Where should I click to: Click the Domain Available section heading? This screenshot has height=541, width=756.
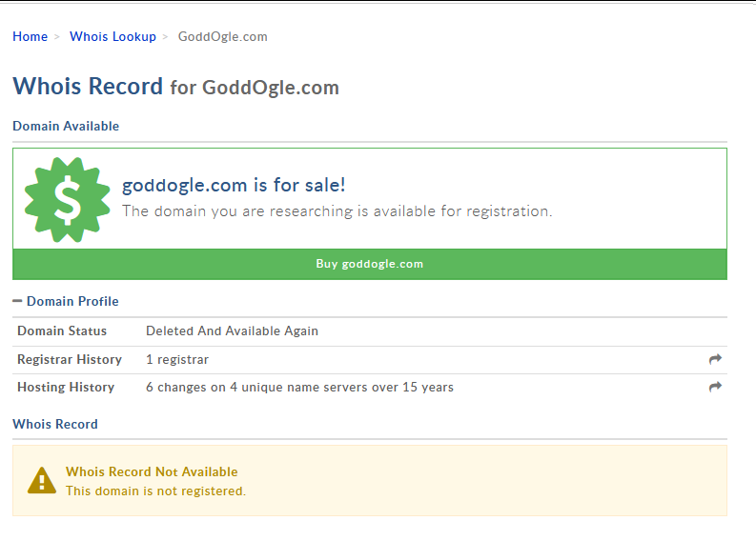click(x=66, y=126)
